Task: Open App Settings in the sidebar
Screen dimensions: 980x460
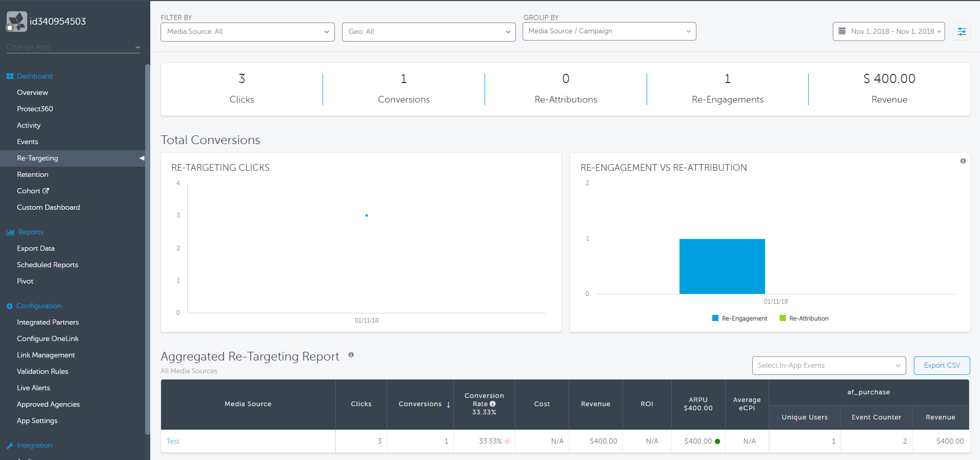Action: tap(37, 421)
